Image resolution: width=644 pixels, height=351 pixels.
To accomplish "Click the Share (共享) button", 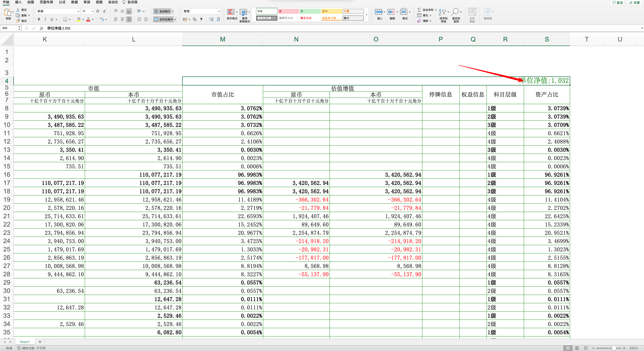I will [634, 3].
